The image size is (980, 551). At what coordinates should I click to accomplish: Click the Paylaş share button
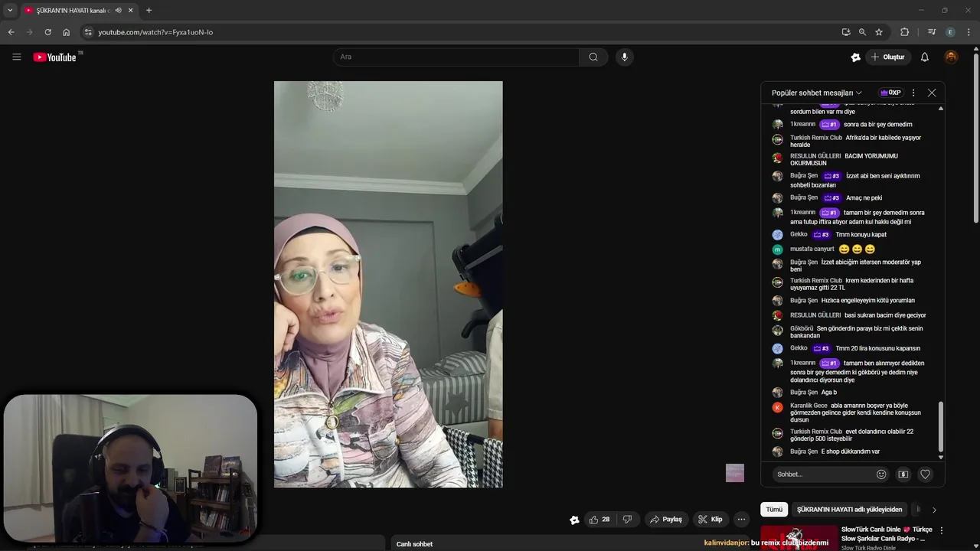pos(666,519)
